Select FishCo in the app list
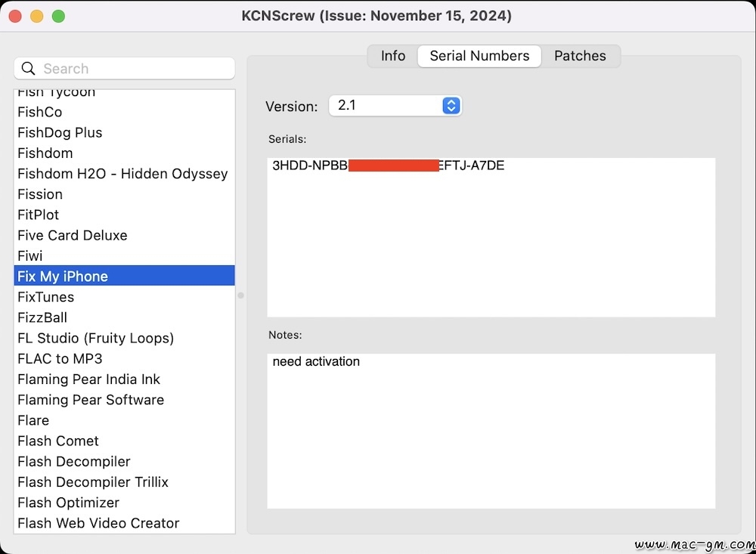Screen dimensions: 756x554 pos(125,112)
